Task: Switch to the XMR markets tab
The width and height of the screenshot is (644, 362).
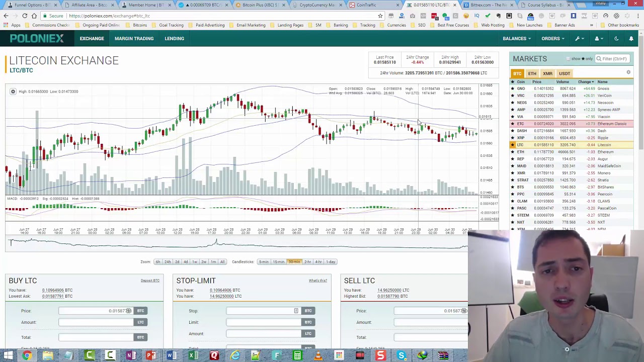Action: 547,73
